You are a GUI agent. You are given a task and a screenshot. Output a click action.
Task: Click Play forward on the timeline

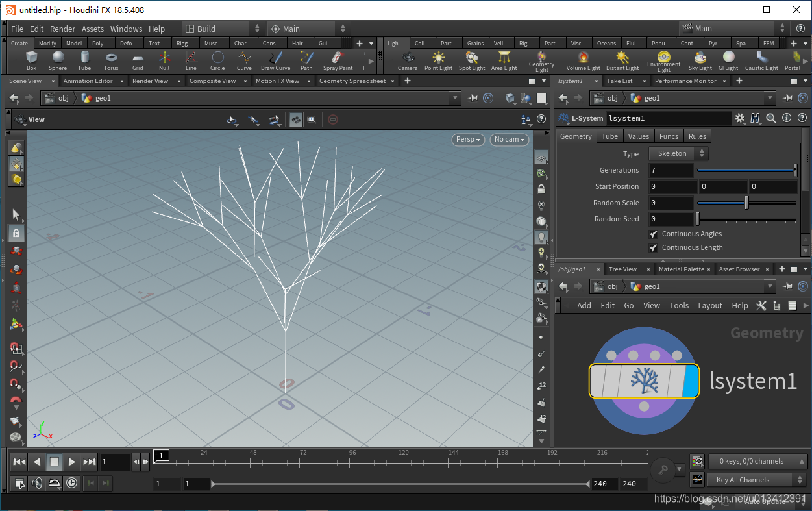(x=71, y=462)
